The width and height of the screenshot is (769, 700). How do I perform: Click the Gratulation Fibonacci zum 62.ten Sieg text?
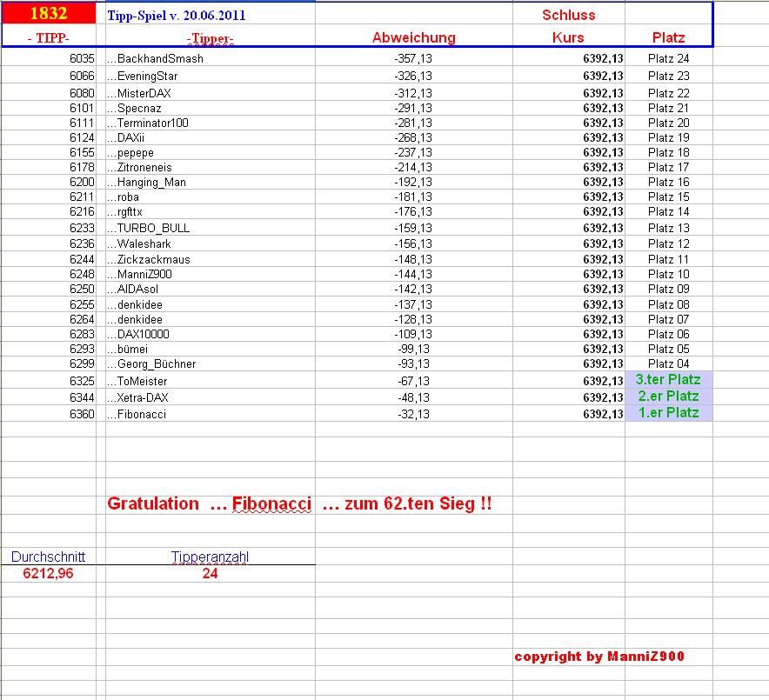tap(299, 504)
